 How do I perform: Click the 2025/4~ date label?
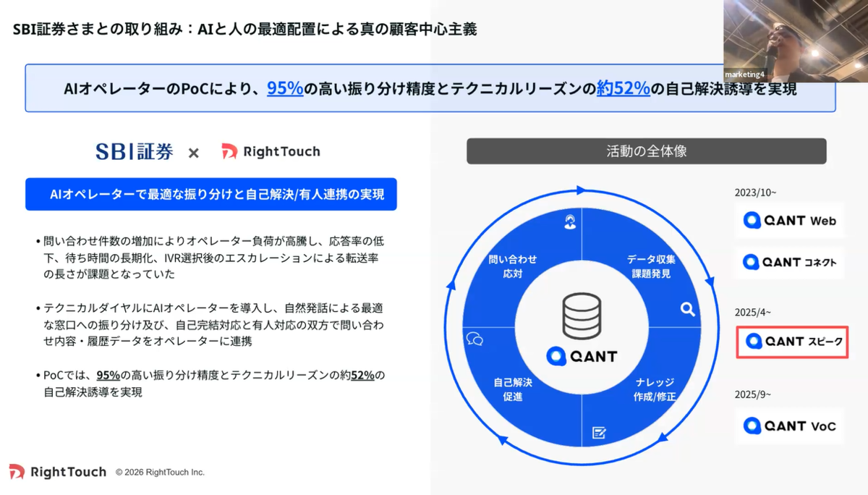tap(753, 312)
